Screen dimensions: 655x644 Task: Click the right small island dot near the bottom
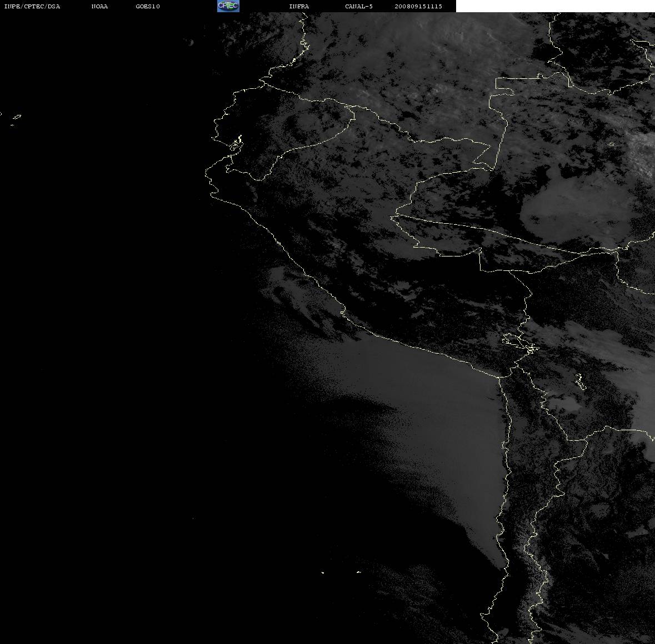click(x=359, y=572)
